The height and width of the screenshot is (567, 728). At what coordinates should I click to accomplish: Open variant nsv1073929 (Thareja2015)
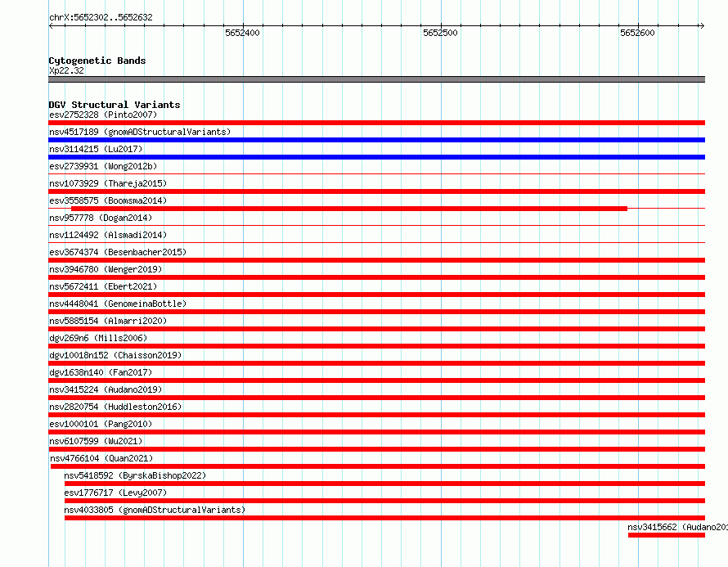click(x=108, y=183)
